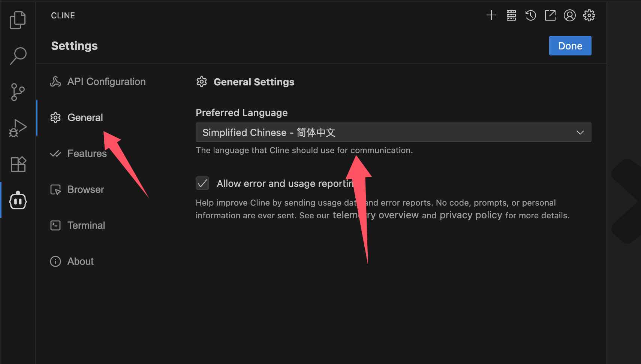Uncheck Allow error and usage reporting checkbox
The image size is (641, 364).
point(202,183)
